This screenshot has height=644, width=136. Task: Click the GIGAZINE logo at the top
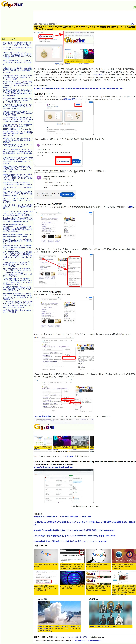point(12,4)
